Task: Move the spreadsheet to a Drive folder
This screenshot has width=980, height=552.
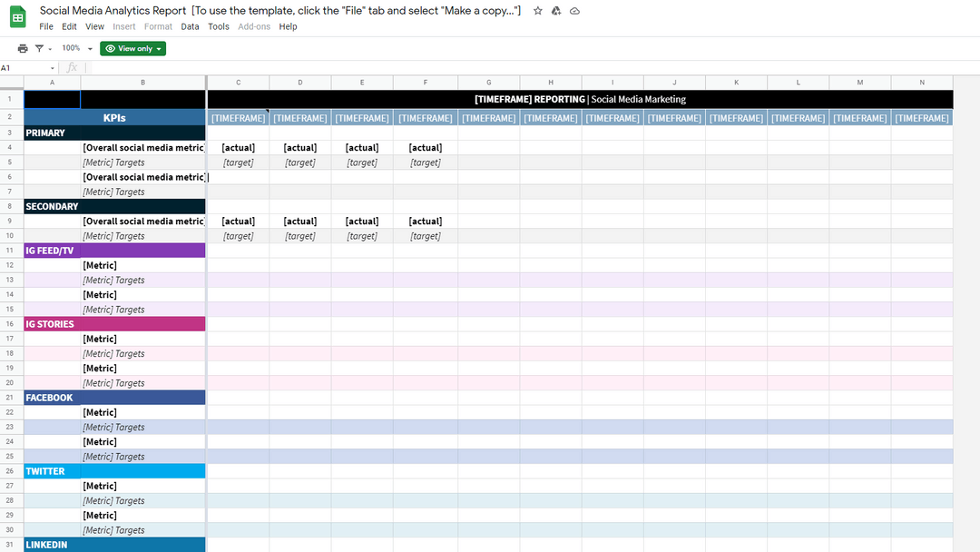Action: [556, 11]
